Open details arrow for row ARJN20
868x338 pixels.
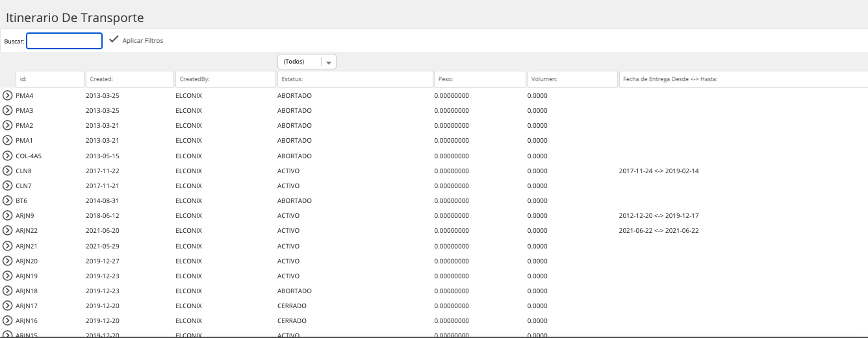(x=8, y=261)
